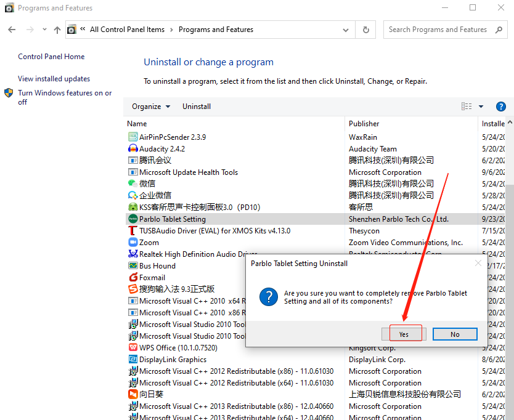Click the Uninstall toolbar command
This screenshot has width=514, height=420.
(x=197, y=107)
